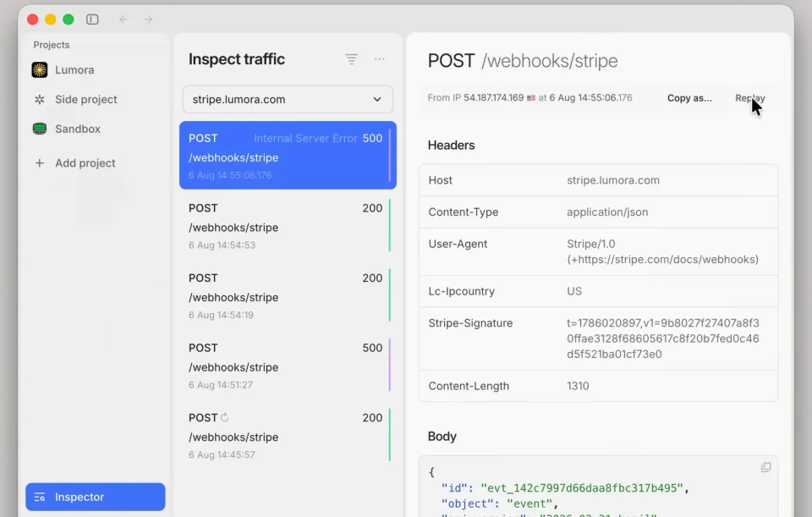Open the more options ellipsis menu

[x=380, y=59]
